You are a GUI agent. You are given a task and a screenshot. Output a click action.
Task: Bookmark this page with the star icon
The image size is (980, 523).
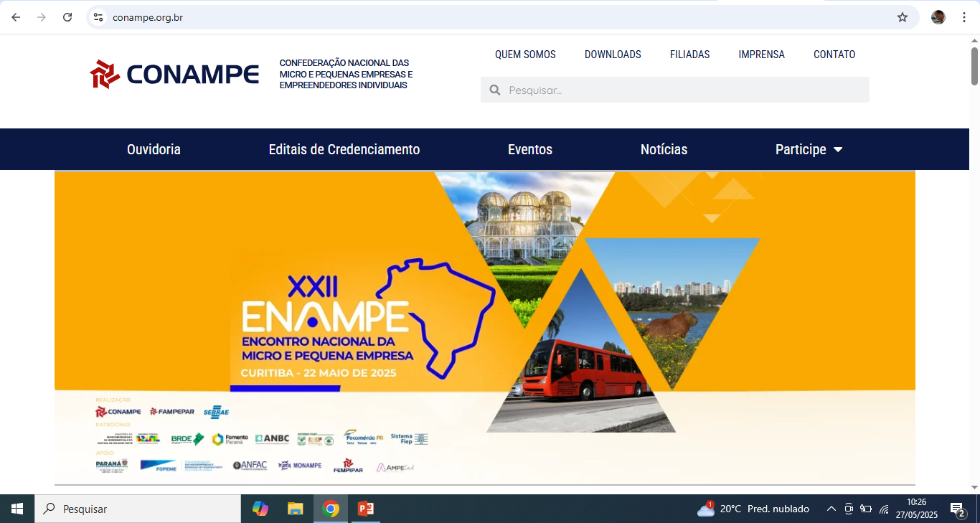903,17
